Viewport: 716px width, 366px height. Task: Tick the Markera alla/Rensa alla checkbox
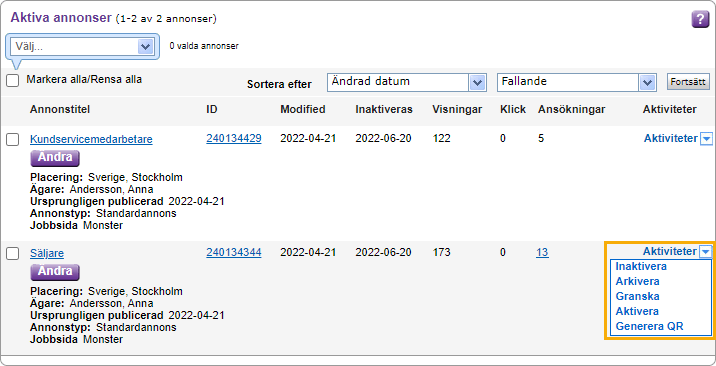[x=12, y=81]
